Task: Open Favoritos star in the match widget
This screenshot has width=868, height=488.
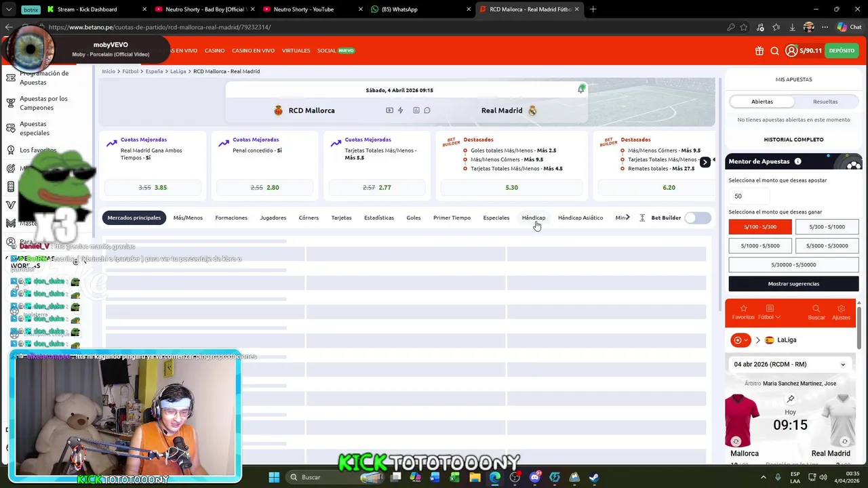Action: tap(743, 312)
